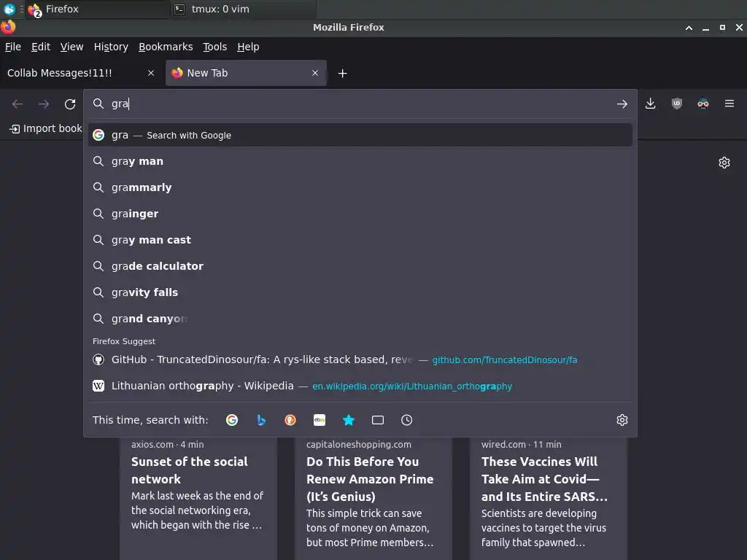Search open tabs using the tab icon
This screenshot has height=560, width=747.
pyautogui.click(x=378, y=420)
